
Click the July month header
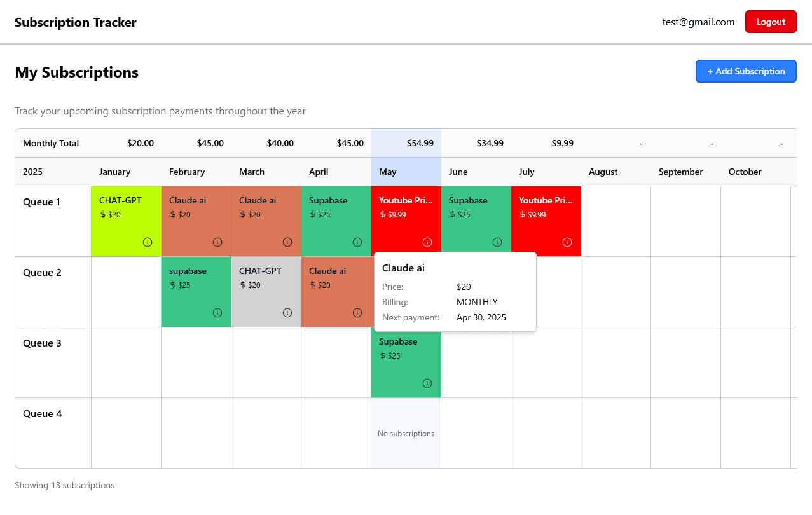pos(526,172)
